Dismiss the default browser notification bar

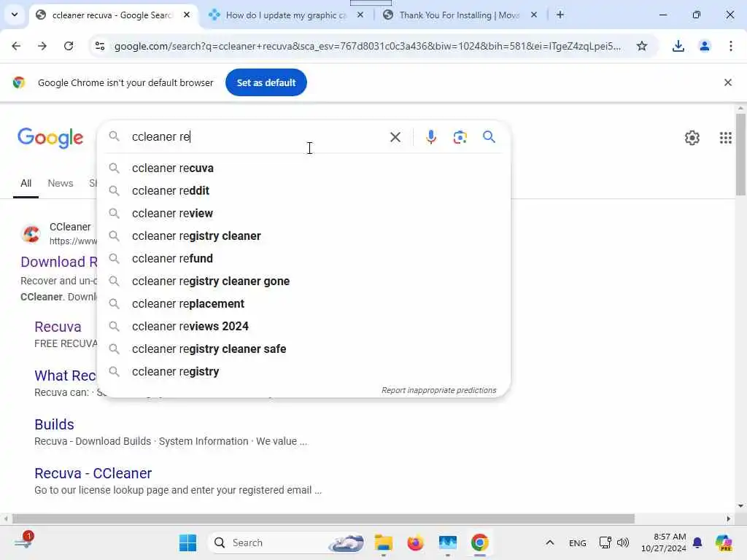click(727, 82)
